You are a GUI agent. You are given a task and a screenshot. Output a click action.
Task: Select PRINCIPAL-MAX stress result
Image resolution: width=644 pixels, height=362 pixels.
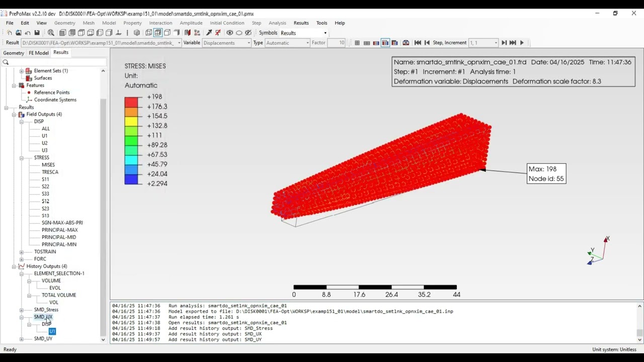tap(59, 230)
